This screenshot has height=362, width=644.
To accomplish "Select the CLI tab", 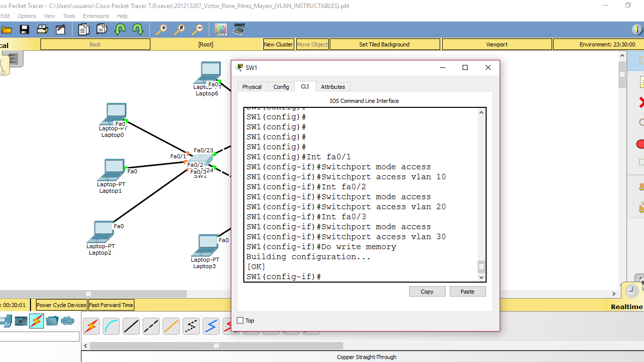I will point(305,86).
